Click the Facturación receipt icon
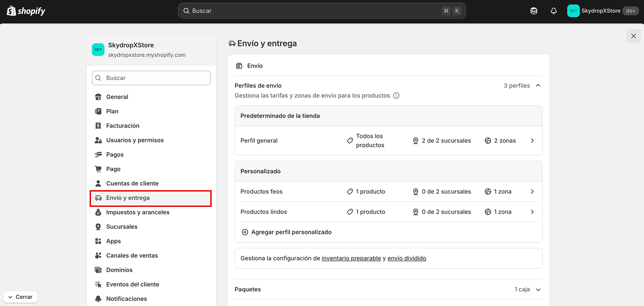Image resolution: width=644 pixels, height=306 pixels. [x=98, y=126]
